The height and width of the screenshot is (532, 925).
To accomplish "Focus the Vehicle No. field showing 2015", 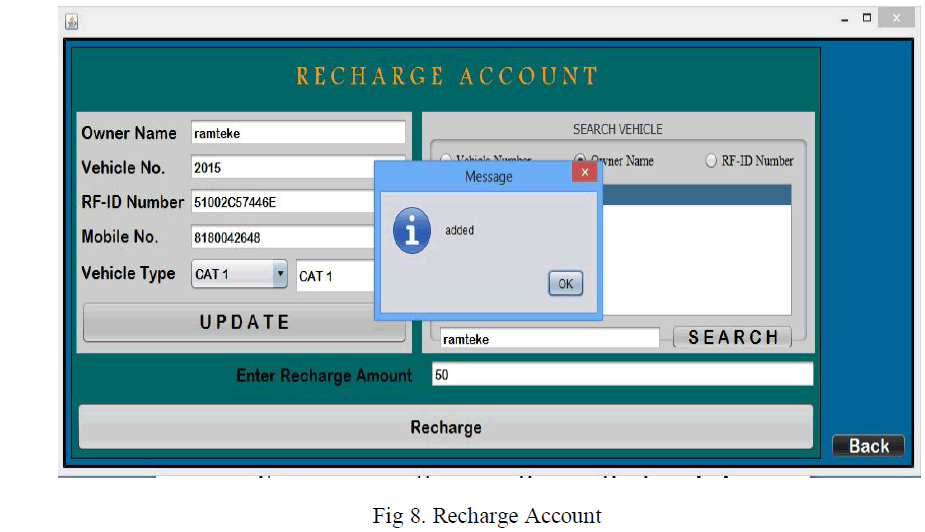I will (282, 168).
